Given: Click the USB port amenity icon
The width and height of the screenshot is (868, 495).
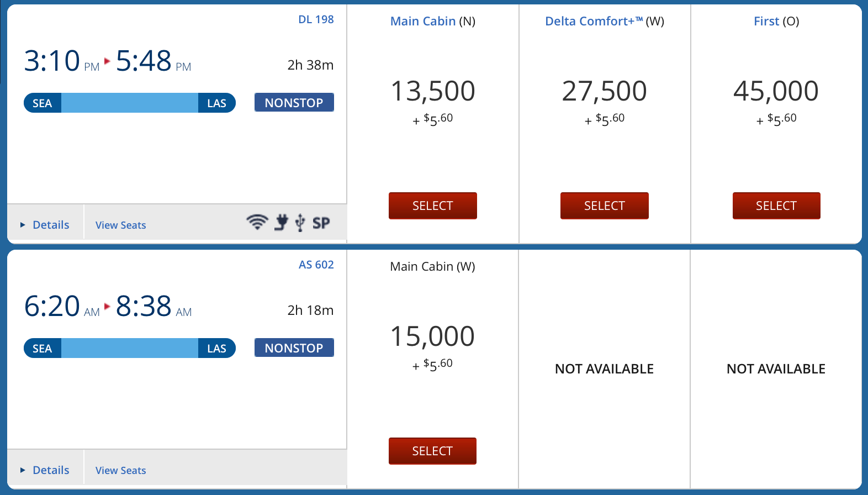Looking at the screenshot, I should 300,223.
